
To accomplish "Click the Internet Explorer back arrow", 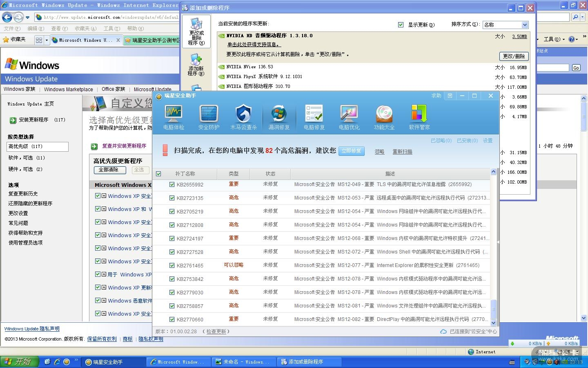I will 7,17.
